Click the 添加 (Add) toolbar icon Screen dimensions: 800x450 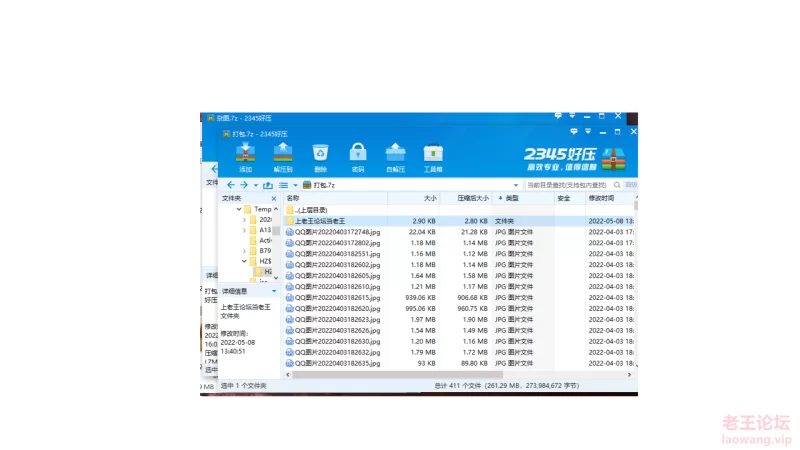(x=245, y=157)
